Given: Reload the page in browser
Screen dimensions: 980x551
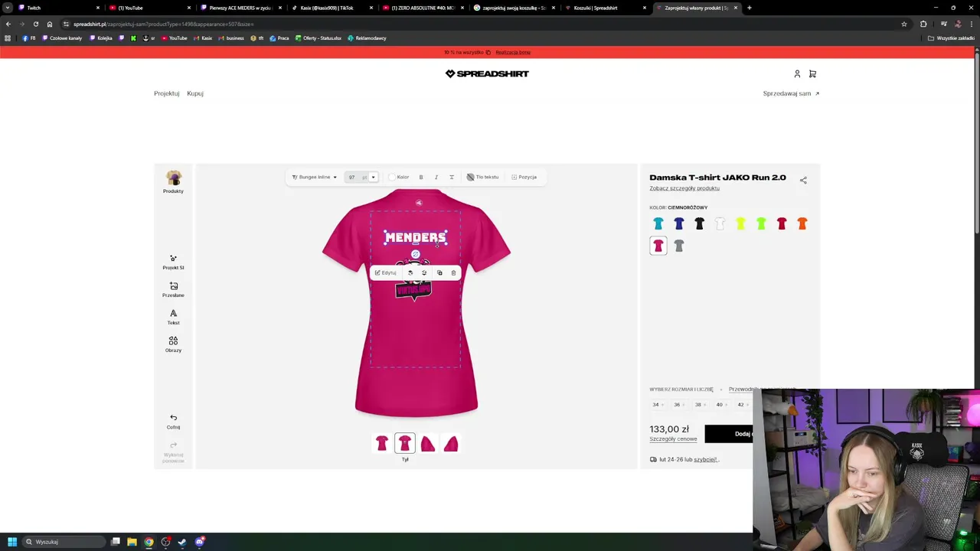Looking at the screenshot, I should [x=35, y=24].
